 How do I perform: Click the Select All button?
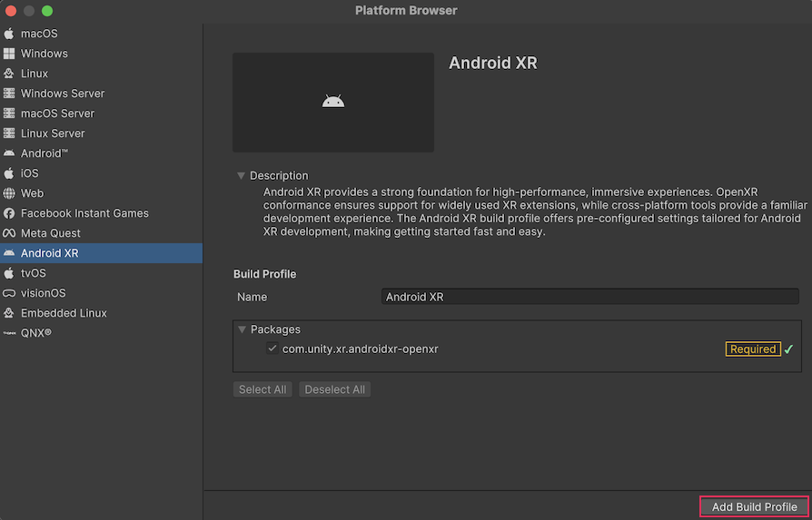click(262, 389)
